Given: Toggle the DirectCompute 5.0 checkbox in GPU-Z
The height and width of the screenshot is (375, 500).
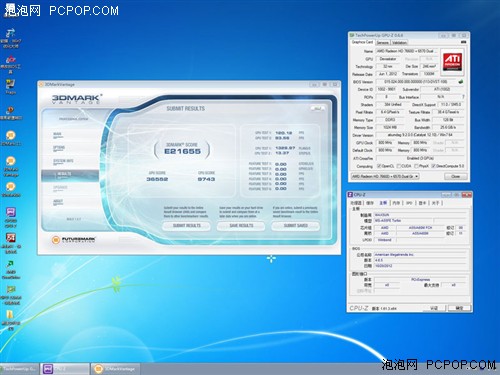Looking at the screenshot, I should pyautogui.click(x=433, y=166).
